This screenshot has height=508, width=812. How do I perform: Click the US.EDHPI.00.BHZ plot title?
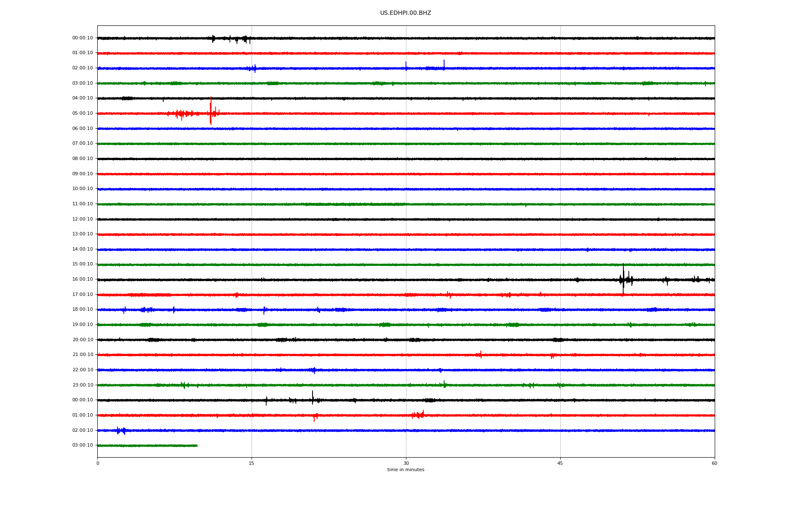coord(405,13)
